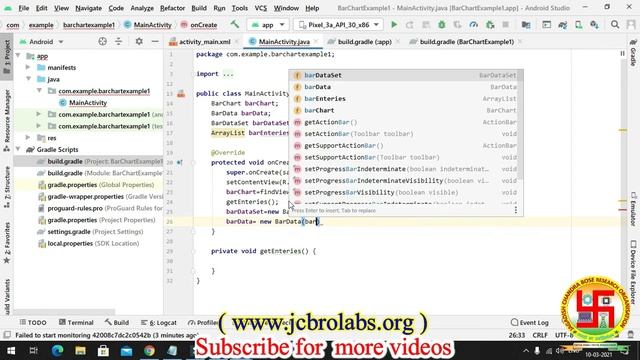Image resolution: width=640 pixels, height=360 pixels.
Task: Open the File menu
Action: [x=24, y=8]
